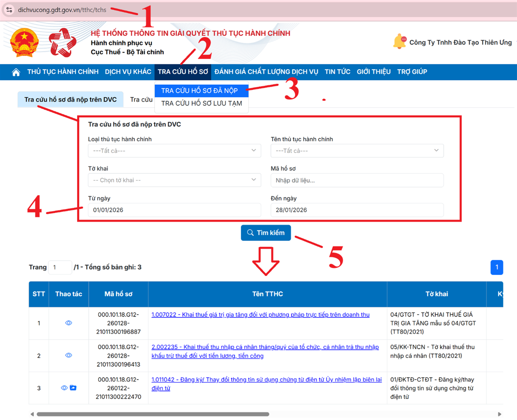Viewport: 517px width, 420px height.
Task: Open the notification bell icon
Action: pyautogui.click(x=399, y=42)
